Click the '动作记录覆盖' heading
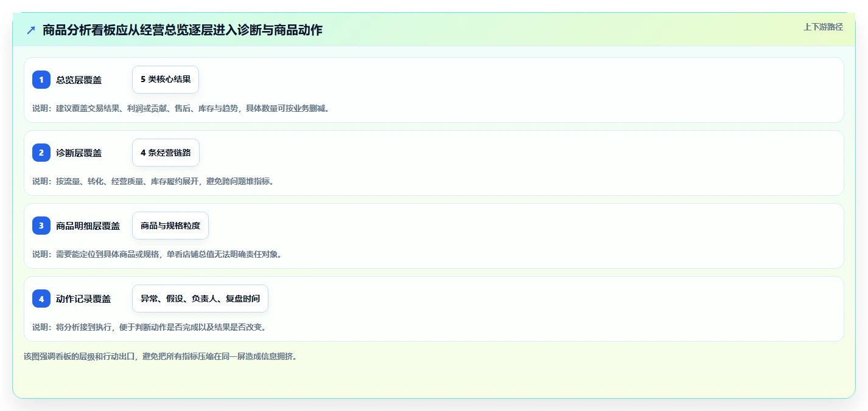 coord(83,299)
